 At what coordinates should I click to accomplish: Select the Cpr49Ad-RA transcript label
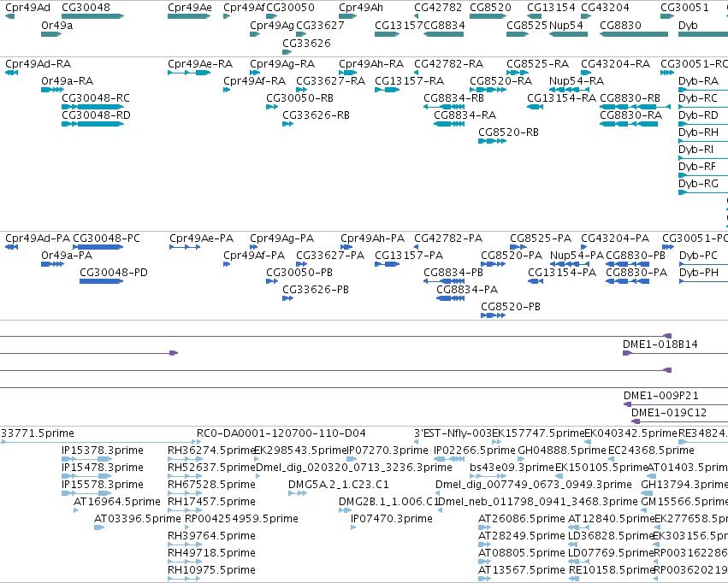38,63
